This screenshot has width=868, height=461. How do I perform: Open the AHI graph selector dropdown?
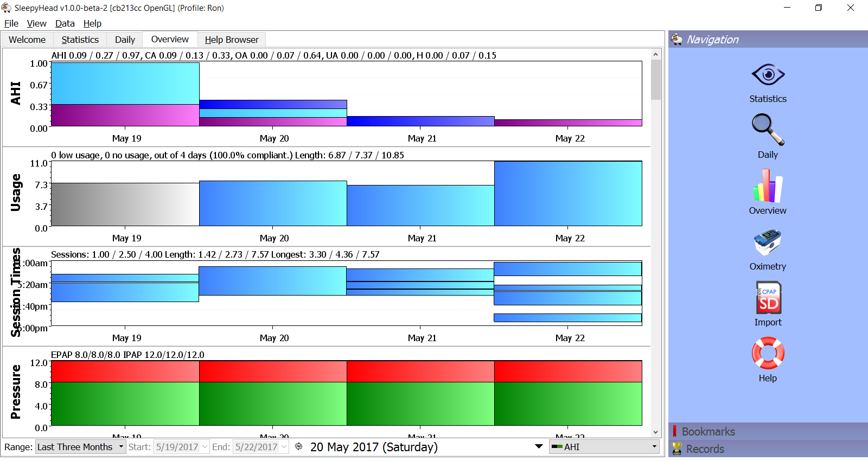point(604,447)
